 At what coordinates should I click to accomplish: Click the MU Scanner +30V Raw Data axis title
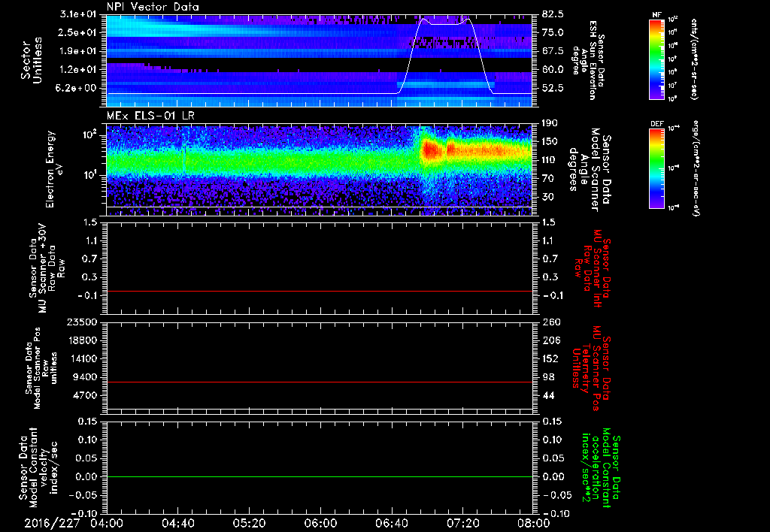coord(47,268)
